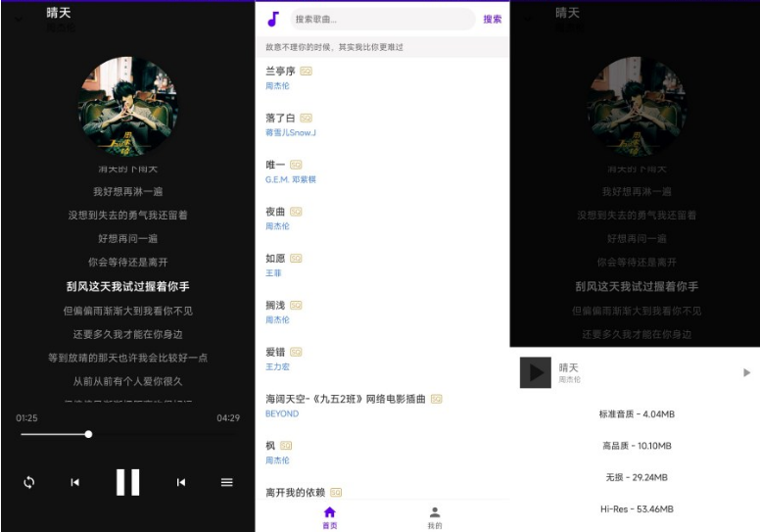Image resolution: width=760 pixels, height=532 pixels.
Task: Pause playback with the large pause button
Action: point(128,482)
